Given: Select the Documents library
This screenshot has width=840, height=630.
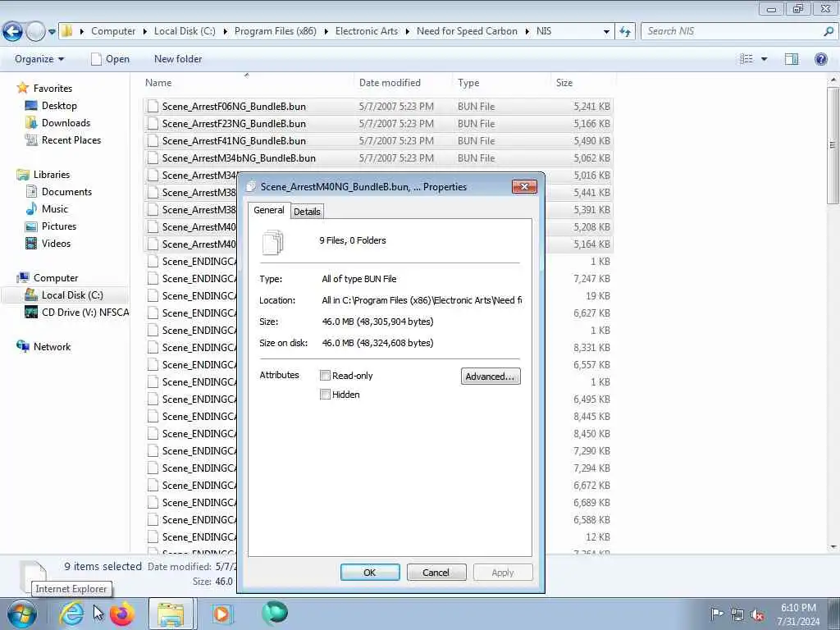Looking at the screenshot, I should (67, 192).
